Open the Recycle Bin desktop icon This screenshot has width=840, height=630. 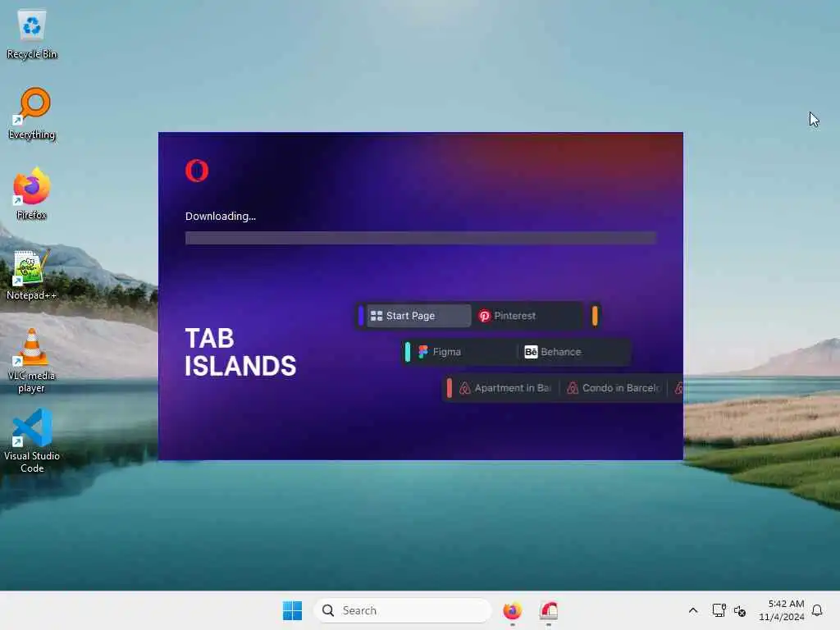(32, 34)
